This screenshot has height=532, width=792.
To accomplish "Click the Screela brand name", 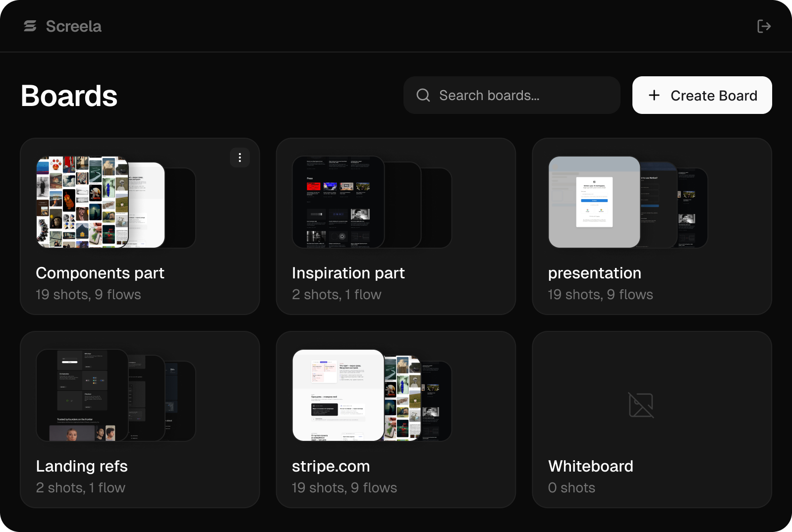I will (74, 26).
